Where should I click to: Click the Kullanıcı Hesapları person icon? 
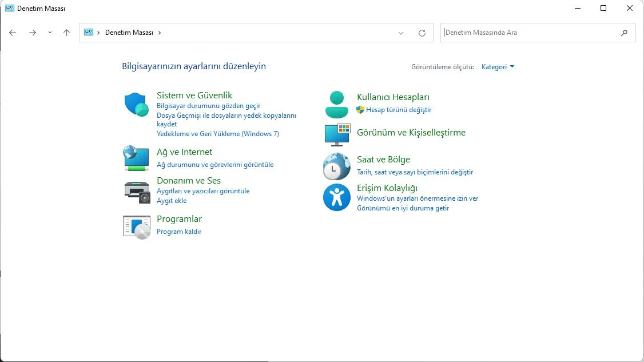coord(336,104)
